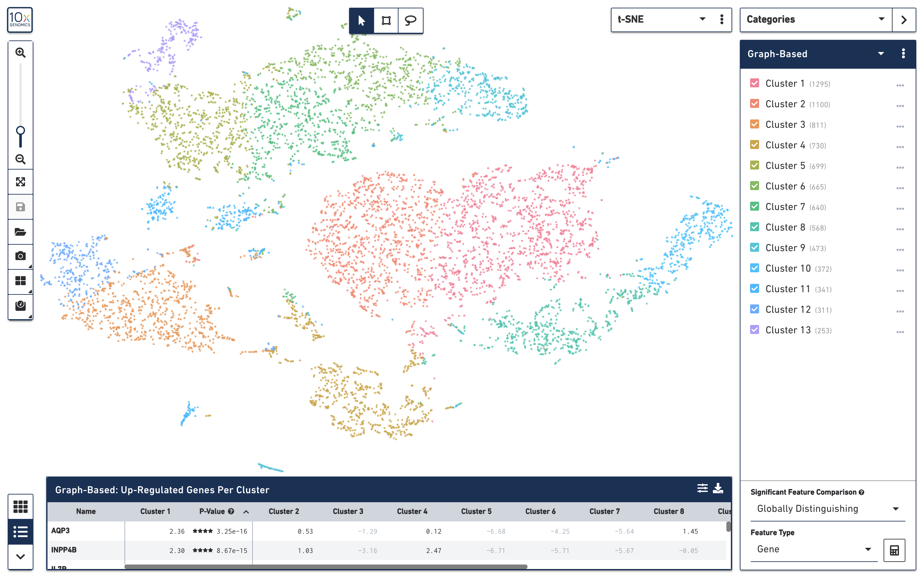Uncheck Cluster 2 checkbox
This screenshot has height=578, width=924.
[755, 104]
